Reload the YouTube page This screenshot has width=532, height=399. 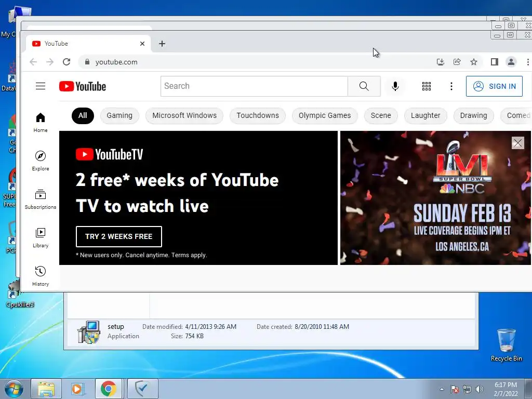(x=66, y=62)
